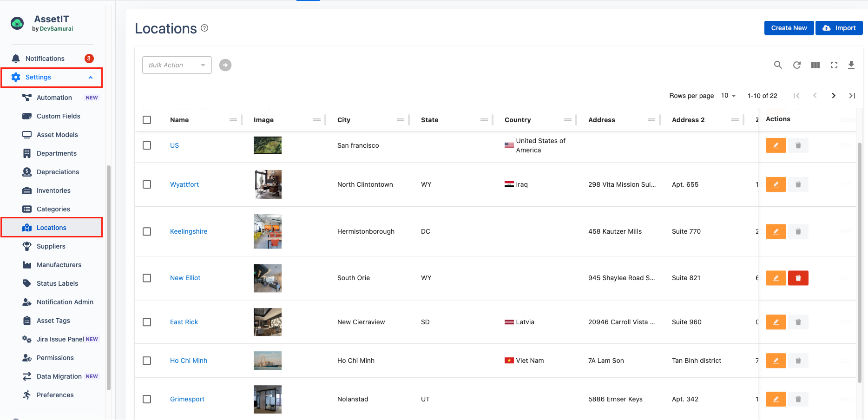The width and height of the screenshot is (868, 420).
Task: Select the US row checkbox
Action: point(147,145)
